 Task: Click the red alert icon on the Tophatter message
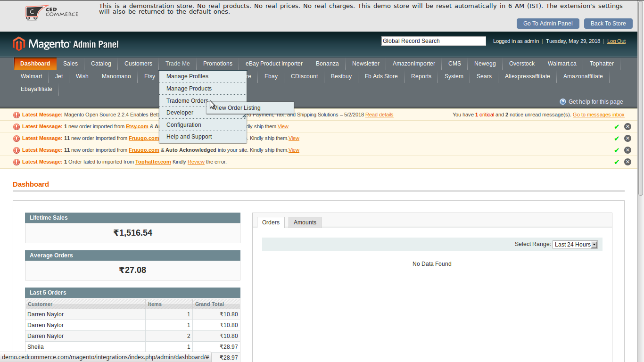tap(17, 162)
